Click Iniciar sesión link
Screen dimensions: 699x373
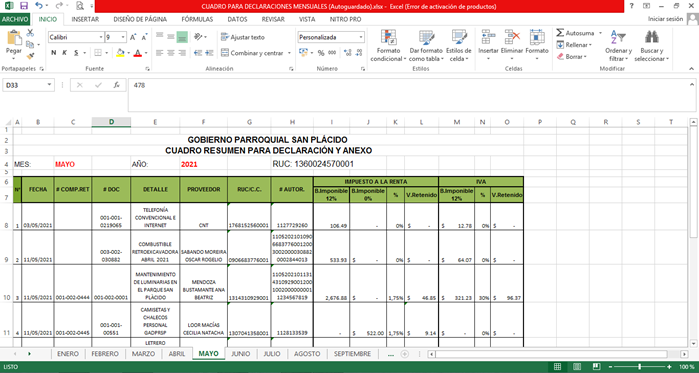(666, 19)
